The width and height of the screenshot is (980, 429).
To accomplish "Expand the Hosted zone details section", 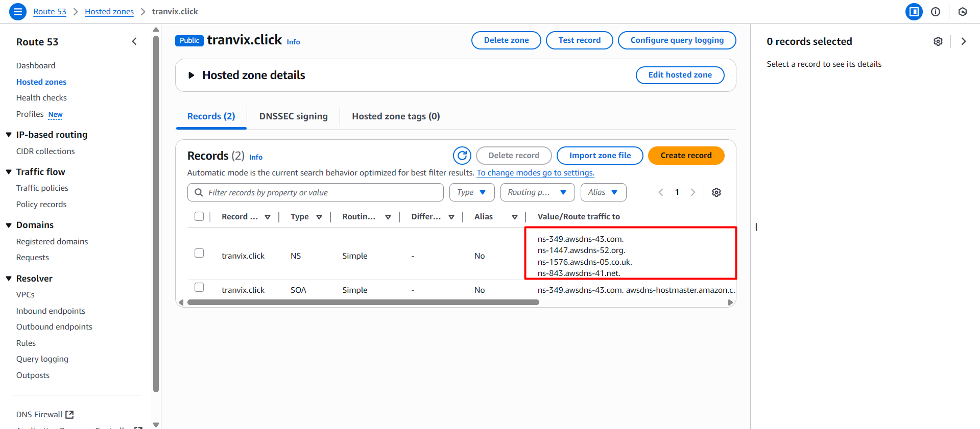I will [x=192, y=75].
